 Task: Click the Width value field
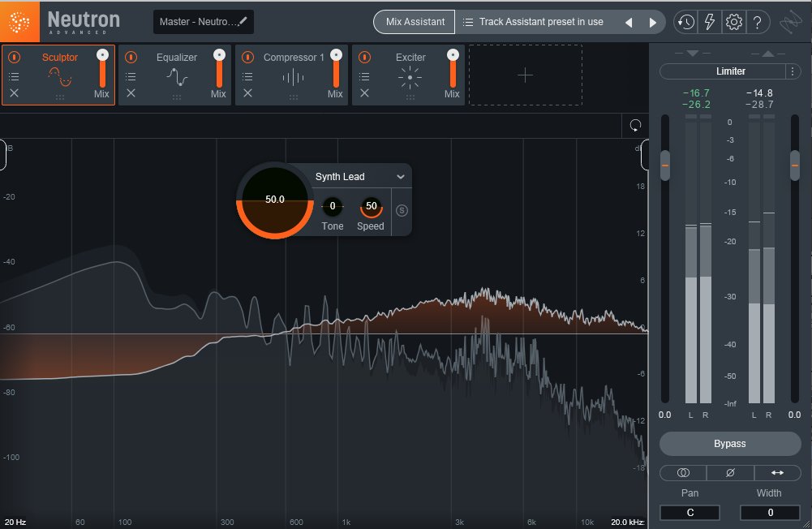(x=770, y=513)
